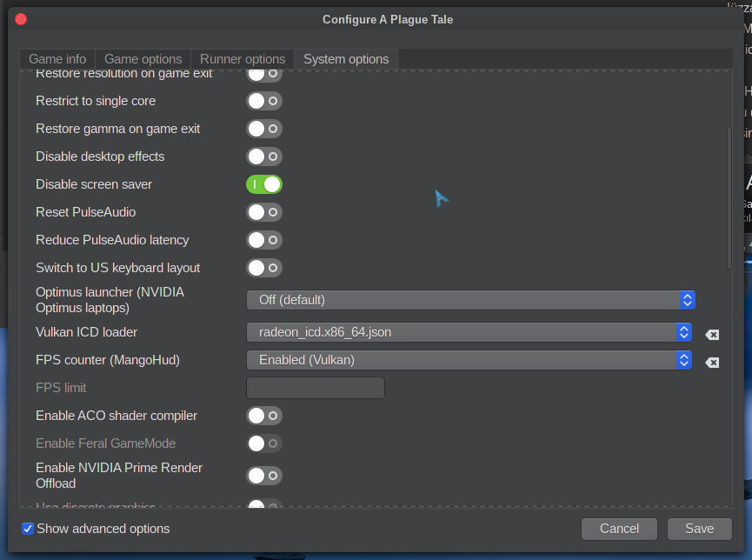Switch to the Game info tab

pos(57,59)
